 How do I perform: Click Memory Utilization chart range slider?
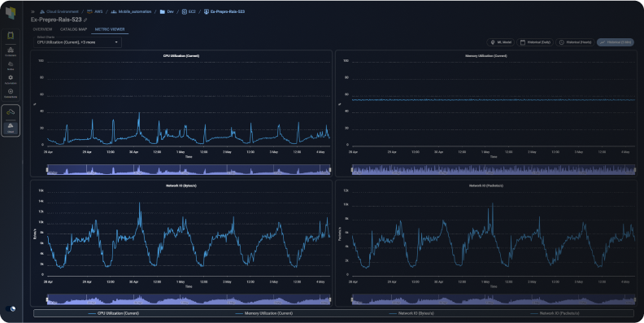494,170
